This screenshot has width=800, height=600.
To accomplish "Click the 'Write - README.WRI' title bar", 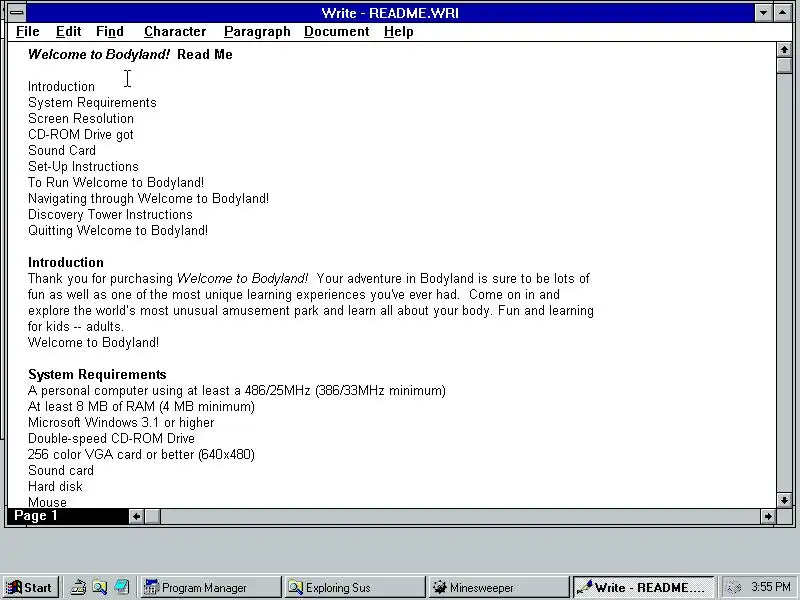I will pyautogui.click(x=390, y=13).
